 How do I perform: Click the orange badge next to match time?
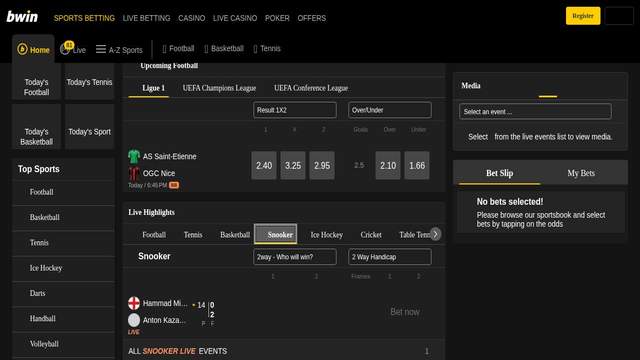point(174,185)
